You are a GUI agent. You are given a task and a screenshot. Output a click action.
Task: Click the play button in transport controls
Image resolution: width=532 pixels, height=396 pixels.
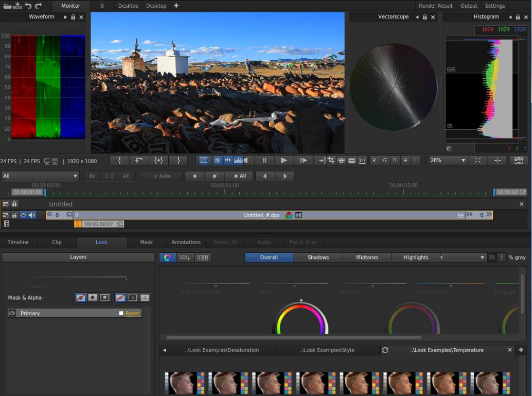tap(283, 160)
